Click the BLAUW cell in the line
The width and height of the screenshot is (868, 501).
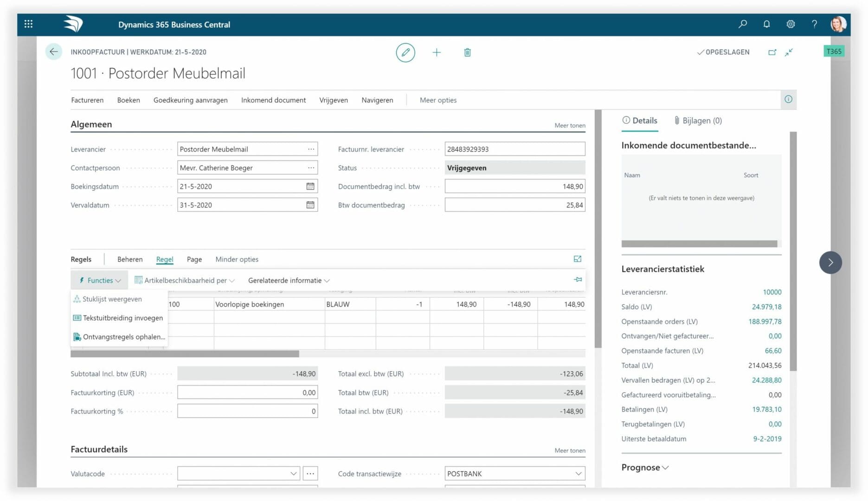pyautogui.click(x=350, y=304)
